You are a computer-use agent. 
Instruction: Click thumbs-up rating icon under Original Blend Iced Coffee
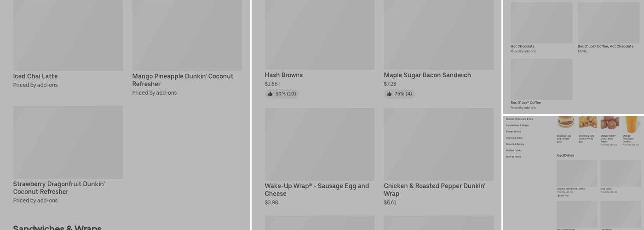(558, 195)
